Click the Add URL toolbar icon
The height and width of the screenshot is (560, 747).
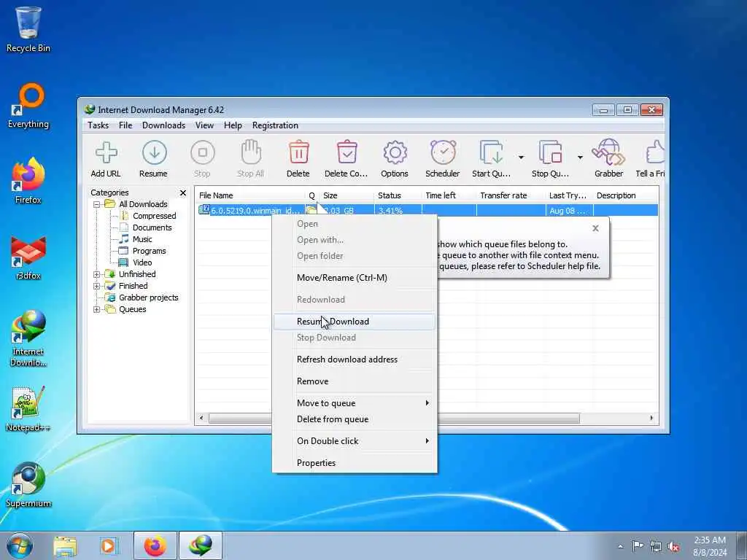[x=106, y=153]
